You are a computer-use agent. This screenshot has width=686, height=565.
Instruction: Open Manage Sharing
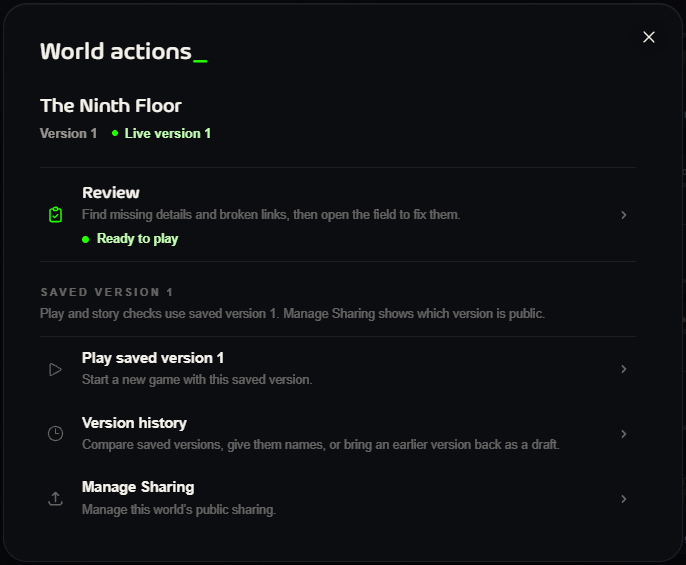(x=338, y=498)
